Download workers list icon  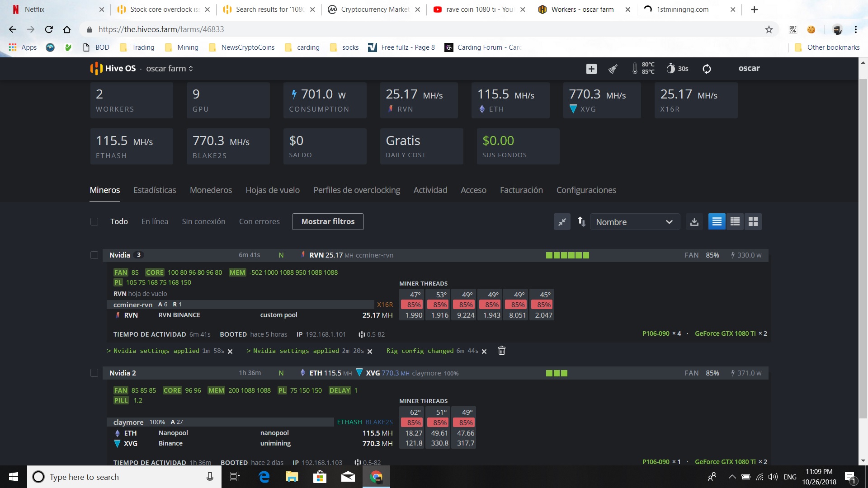point(694,222)
